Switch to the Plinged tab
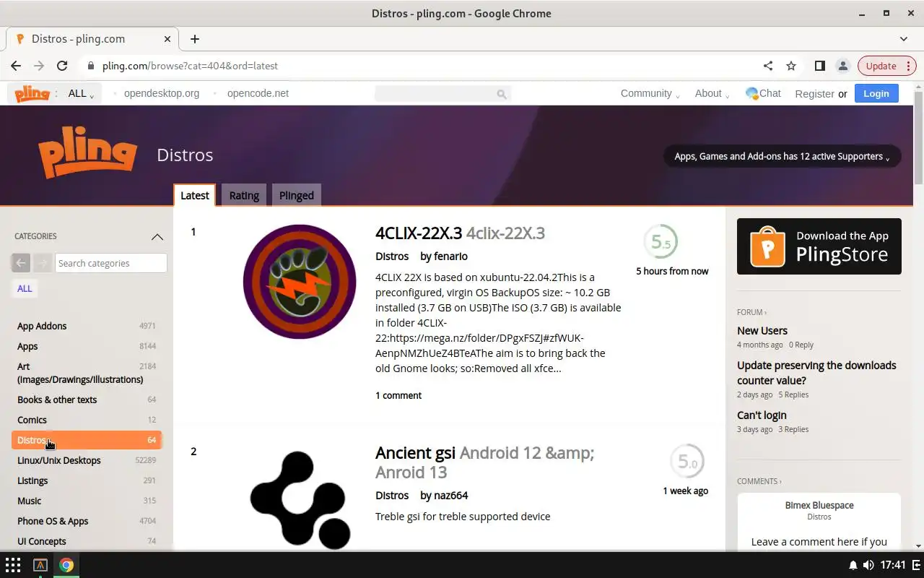The image size is (924, 578). (296, 195)
